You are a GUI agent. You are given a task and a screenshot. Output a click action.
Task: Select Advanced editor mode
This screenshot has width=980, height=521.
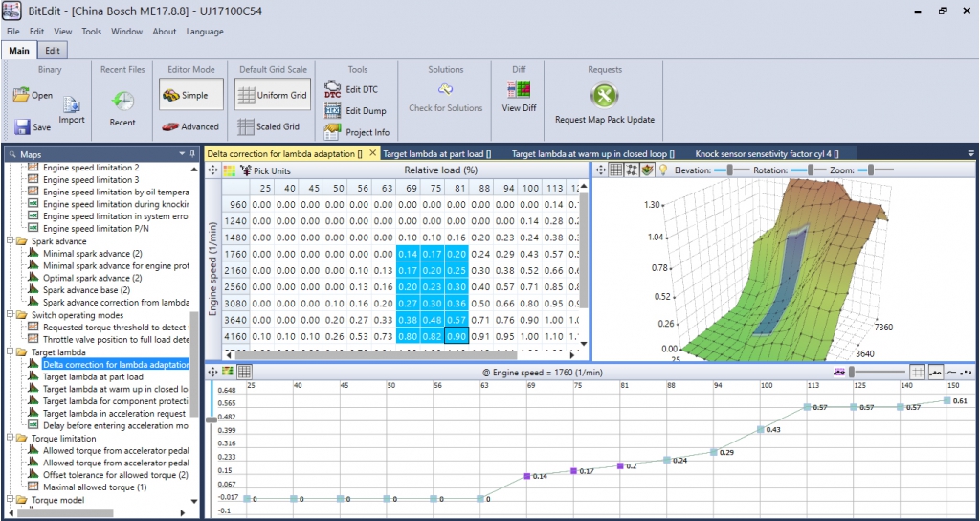click(x=190, y=126)
